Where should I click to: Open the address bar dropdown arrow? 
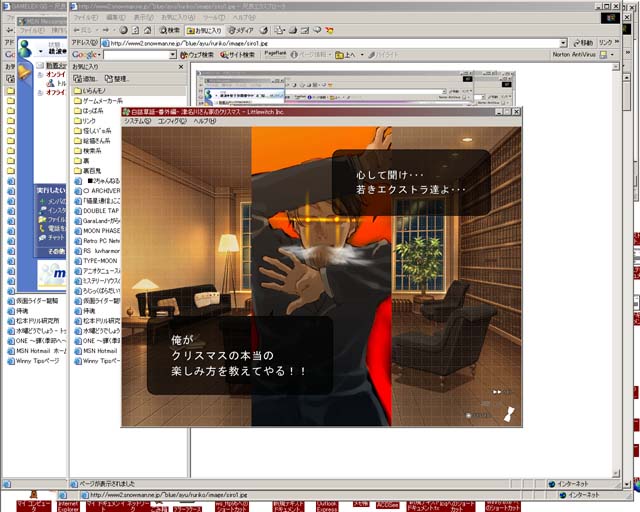[x=563, y=43]
